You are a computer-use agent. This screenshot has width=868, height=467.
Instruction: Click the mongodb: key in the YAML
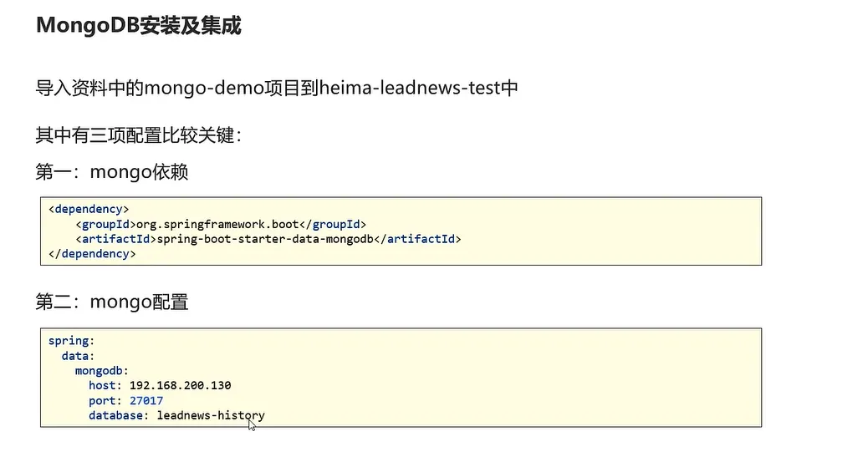(101, 370)
